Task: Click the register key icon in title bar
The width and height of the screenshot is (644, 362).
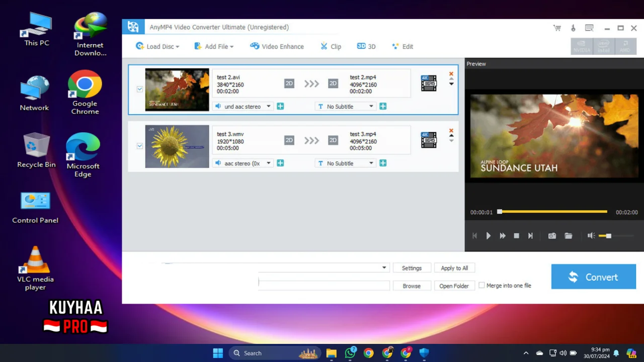Action: (573, 28)
